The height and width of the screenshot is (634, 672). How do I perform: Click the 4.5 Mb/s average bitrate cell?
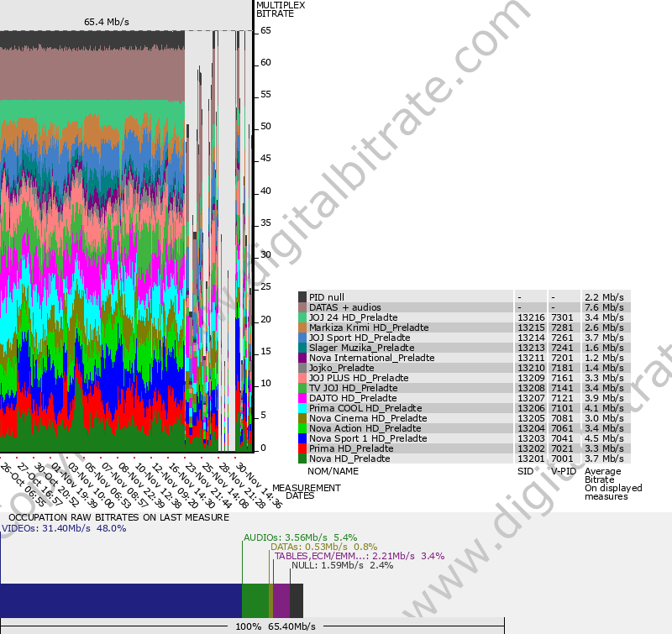tap(604, 438)
